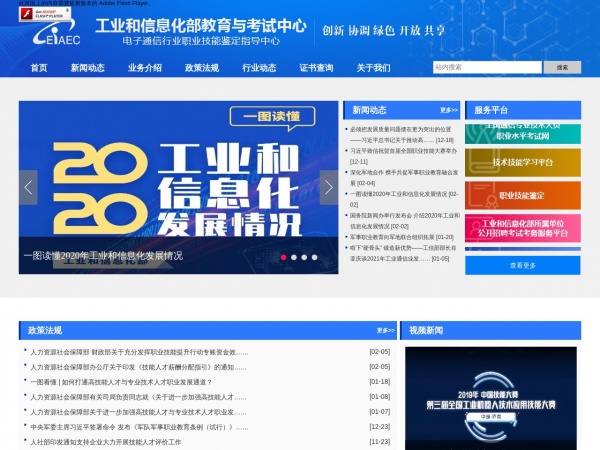Click the 站内搜索 search input field
This screenshot has height=450, width=600.
point(488,67)
